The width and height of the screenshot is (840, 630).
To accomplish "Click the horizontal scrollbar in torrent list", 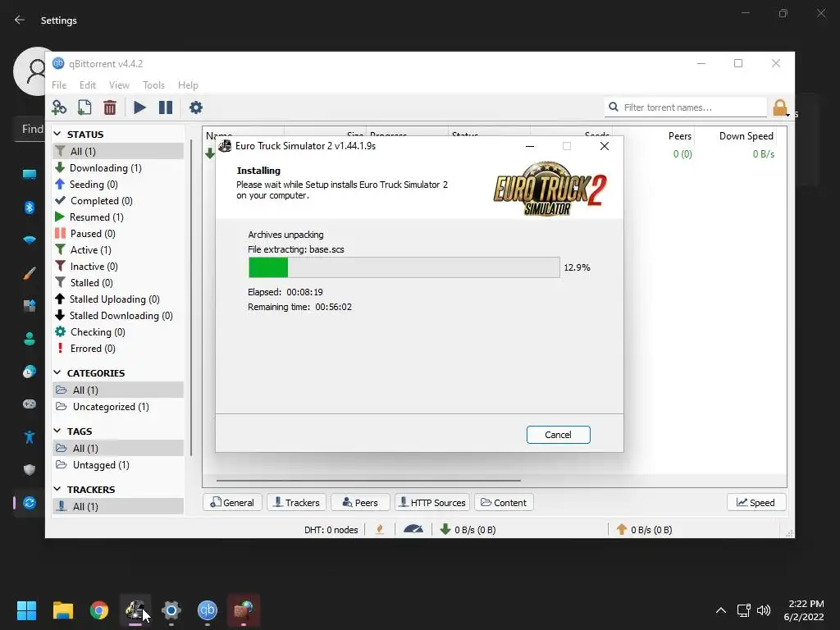I will 368,481.
